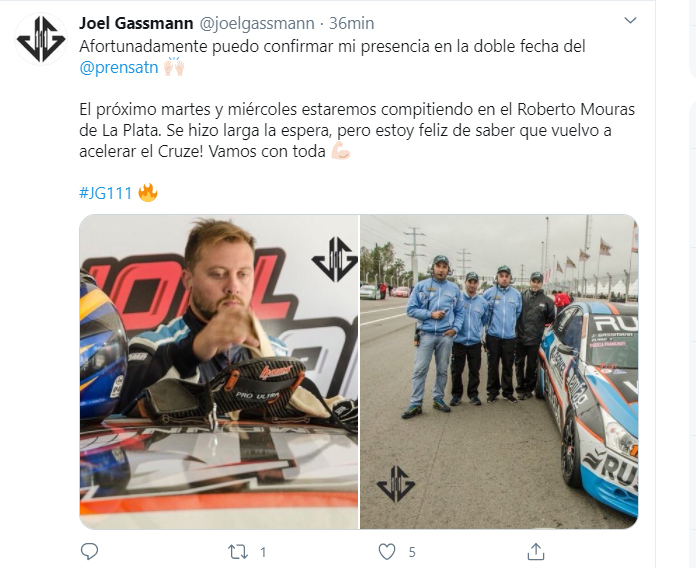
Task: Click the tweet text about Roberto Mouras
Action: (357, 130)
